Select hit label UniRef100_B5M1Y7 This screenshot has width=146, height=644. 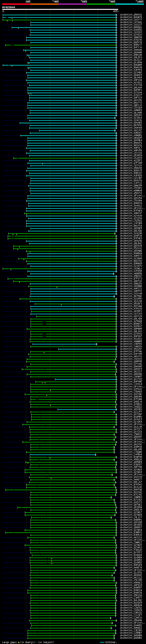click(131, 45)
